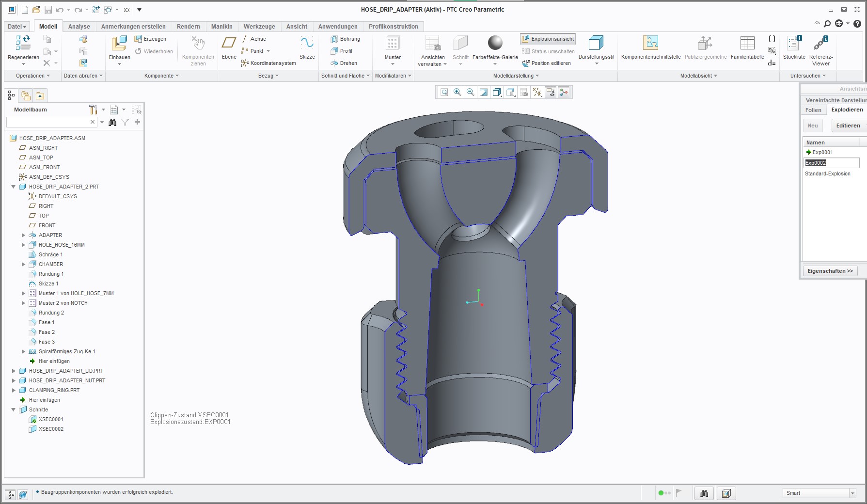The image size is (867, 504).
Task: Select XSEC0001 in the model tree
Action: 51,419
